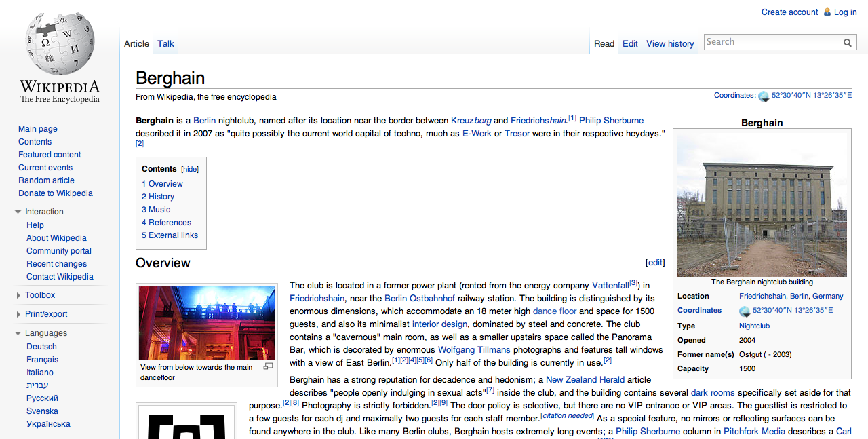This screenshot has height=439, width=868.
Task: Open Nightclub link in infobox Type row
Action: click(754, 326)
